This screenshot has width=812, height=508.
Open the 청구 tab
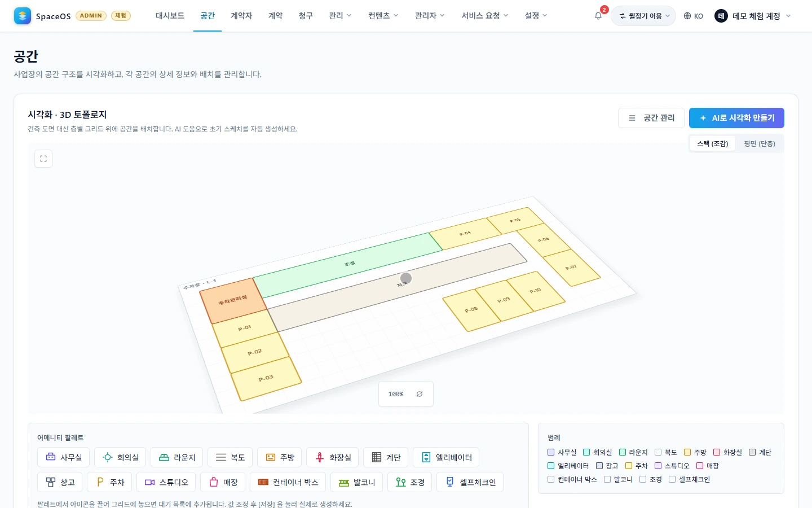(306, 16)
